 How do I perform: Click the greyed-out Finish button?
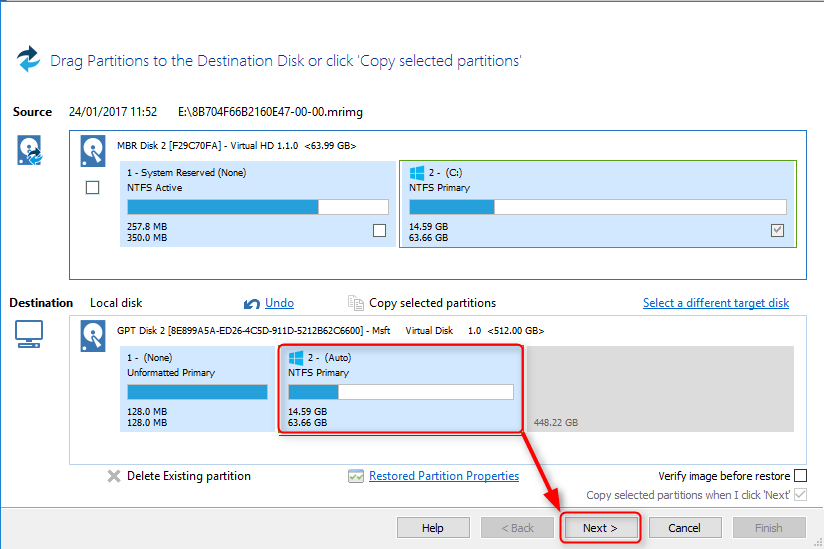(769, 527)
